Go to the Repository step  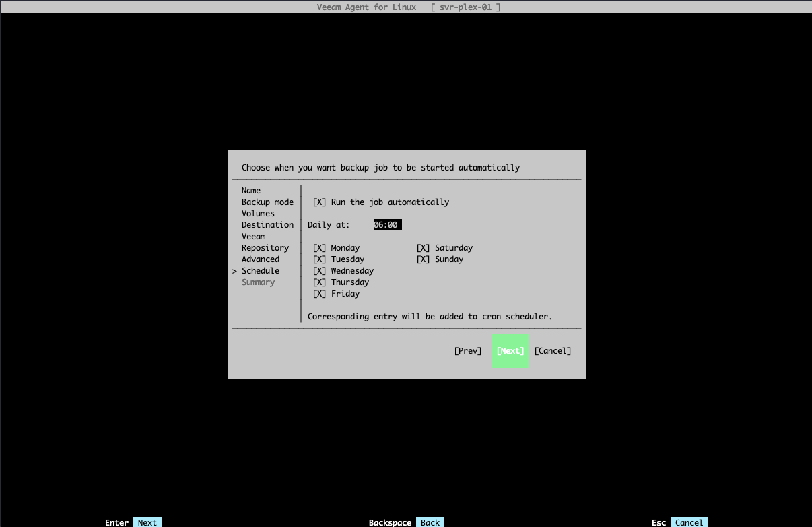pyautogui.click(x=265, y=248)
